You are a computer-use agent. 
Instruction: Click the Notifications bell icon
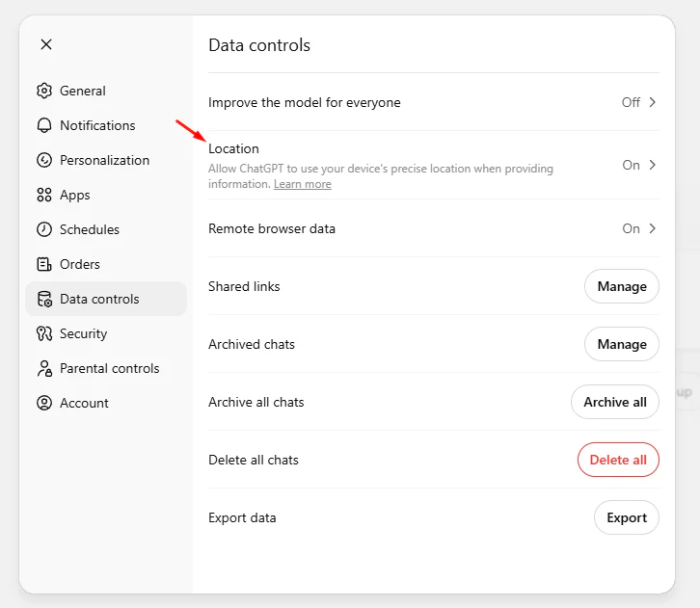[x=43, y=125]
